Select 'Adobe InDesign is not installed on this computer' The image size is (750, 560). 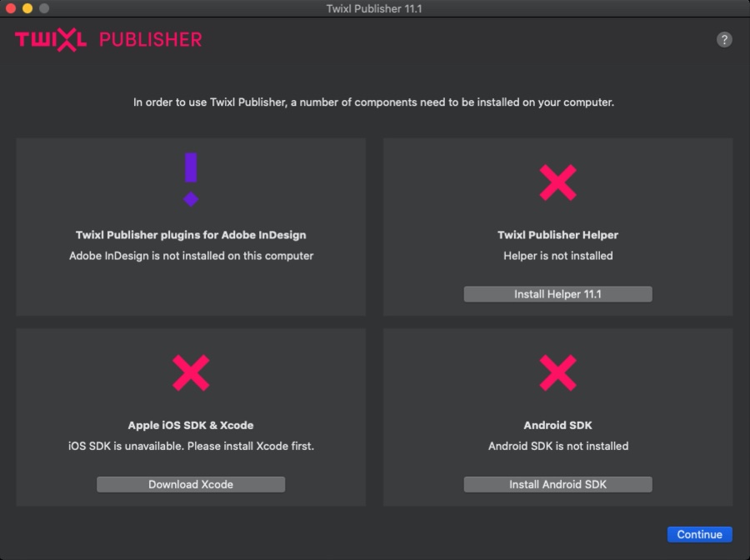pyautogui.click(x=192, y=256)
